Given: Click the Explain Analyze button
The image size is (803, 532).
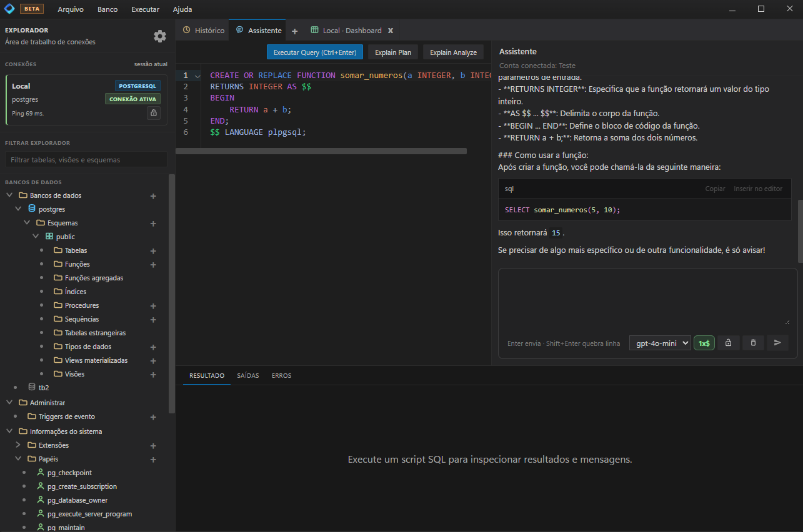Looking at the screenshot, I should click(452, 52).
